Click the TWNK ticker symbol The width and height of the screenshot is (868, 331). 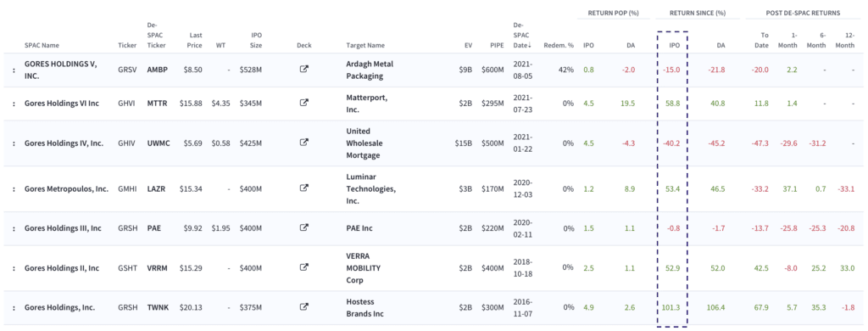pyautogui.click(x=157, y=307)
